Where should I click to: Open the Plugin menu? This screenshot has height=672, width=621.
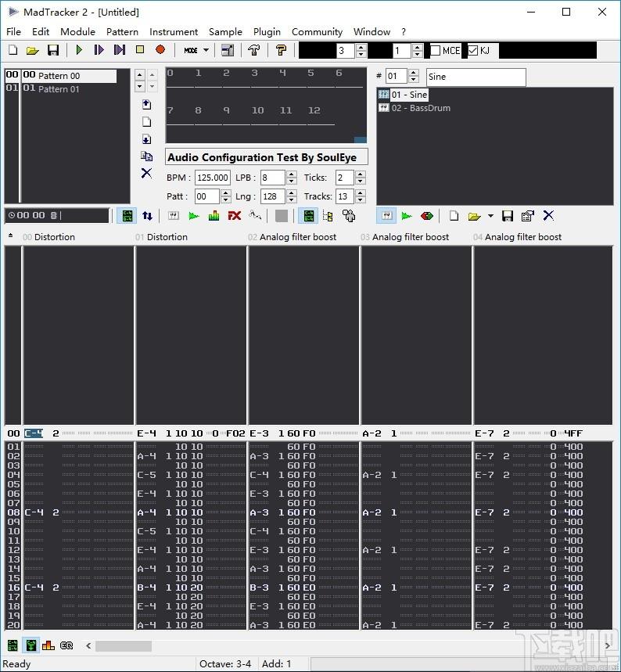click(267, 32)
